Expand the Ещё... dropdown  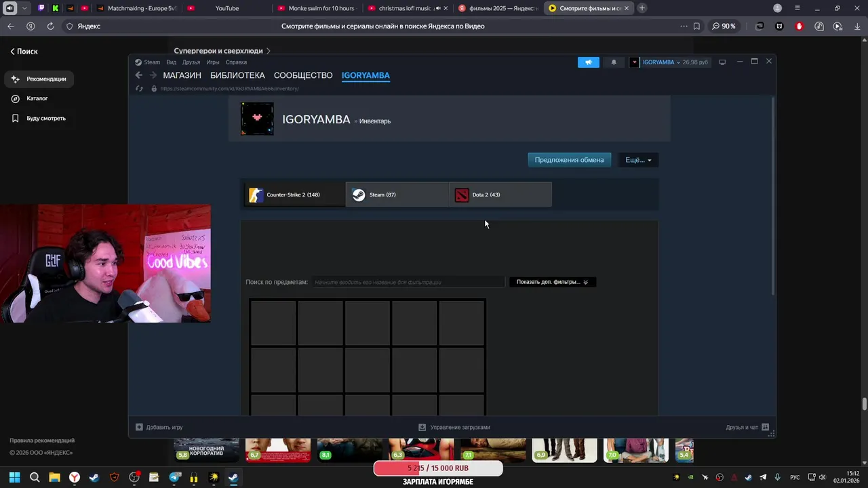[638, 160]
